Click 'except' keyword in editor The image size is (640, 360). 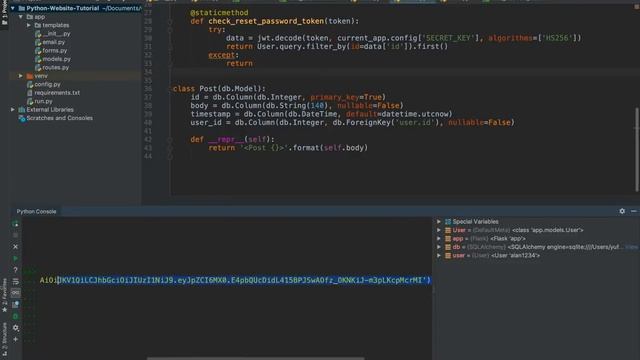[222, 55]
